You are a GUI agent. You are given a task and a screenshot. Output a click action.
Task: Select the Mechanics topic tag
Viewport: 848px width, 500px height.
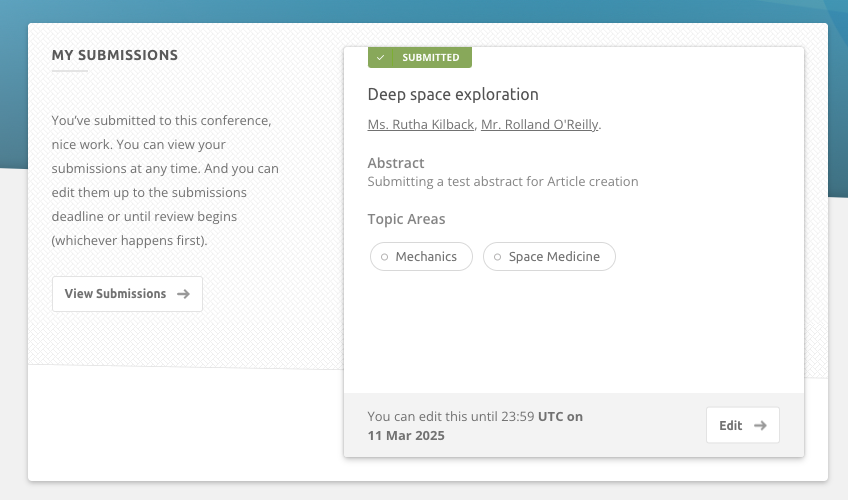pyautogui.click(x=421, y=257)
